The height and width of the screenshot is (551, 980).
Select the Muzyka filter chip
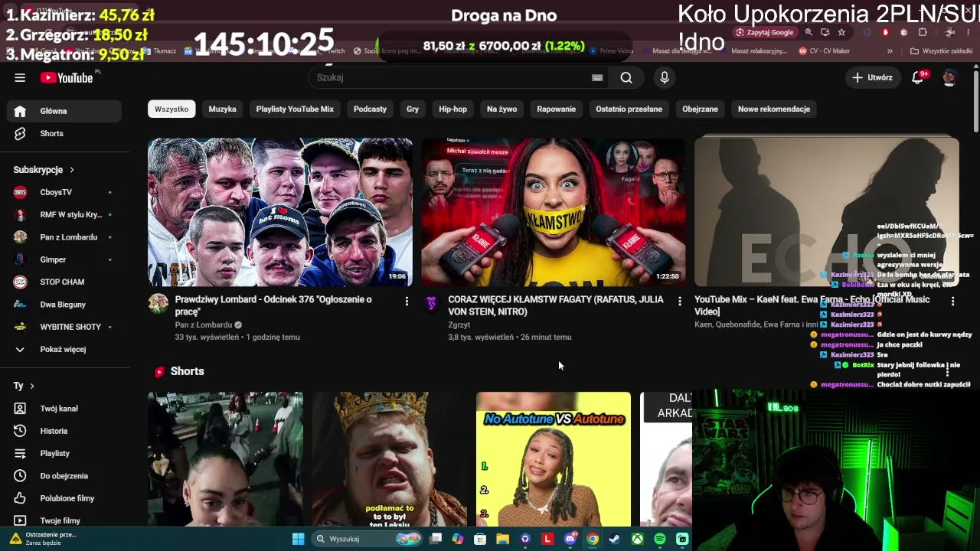(x=223, y=109)
